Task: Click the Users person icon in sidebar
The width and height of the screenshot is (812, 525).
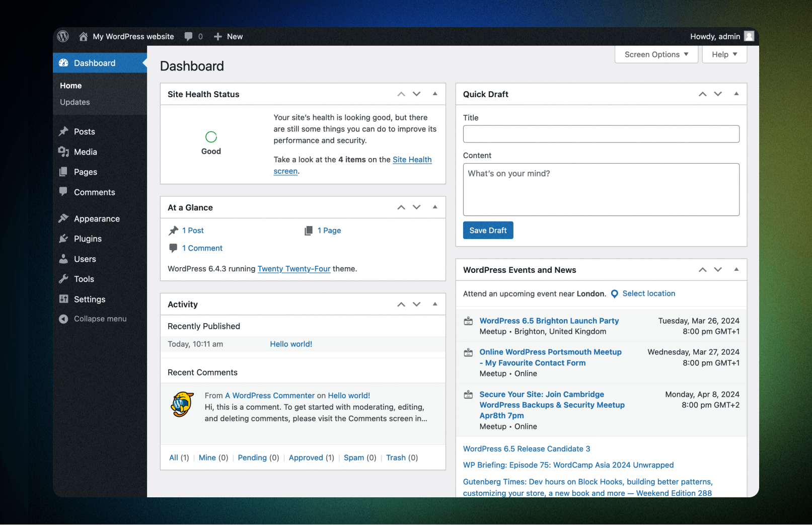Action: pyautogui.click(x=63, y=259)
